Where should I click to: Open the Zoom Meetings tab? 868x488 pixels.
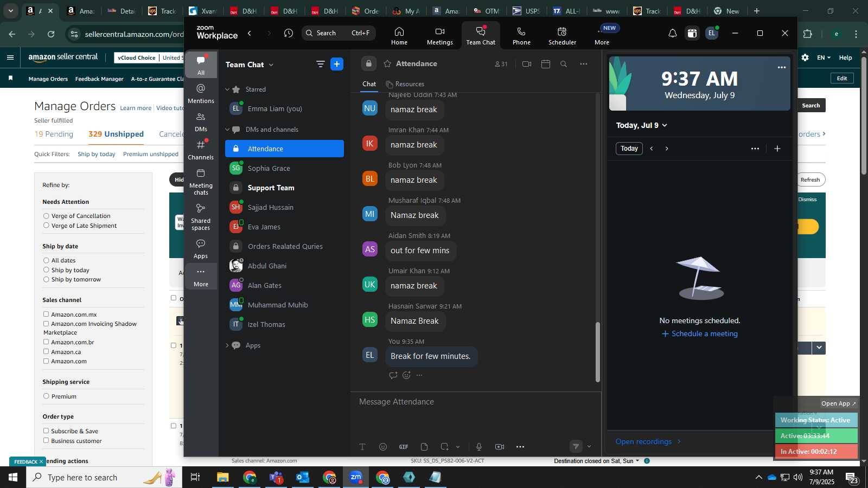439,36
